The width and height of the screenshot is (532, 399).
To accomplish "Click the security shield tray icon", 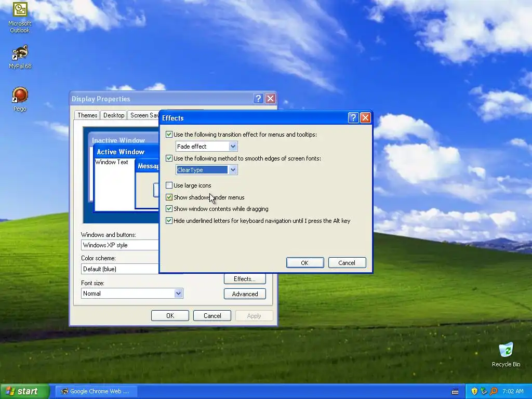I will pos(474,391).
